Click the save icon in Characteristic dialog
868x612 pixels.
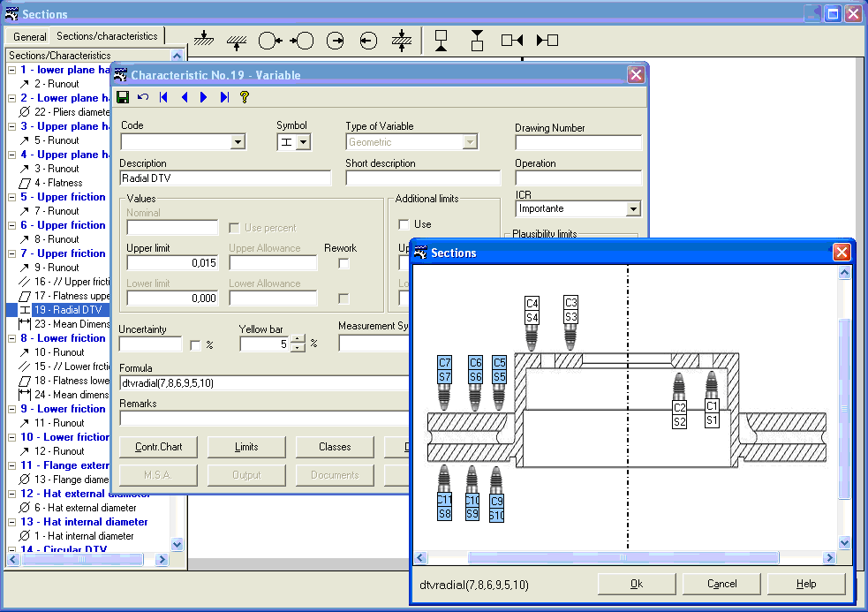tap(123, 97)
